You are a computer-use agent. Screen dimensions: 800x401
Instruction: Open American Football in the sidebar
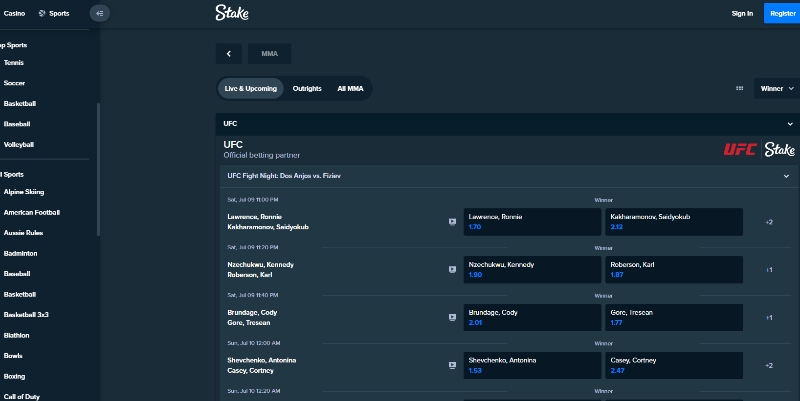point(32,212)
